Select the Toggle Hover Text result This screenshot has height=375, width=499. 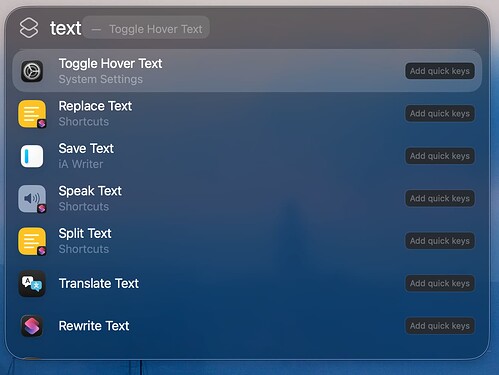click(x=247, y=71)
